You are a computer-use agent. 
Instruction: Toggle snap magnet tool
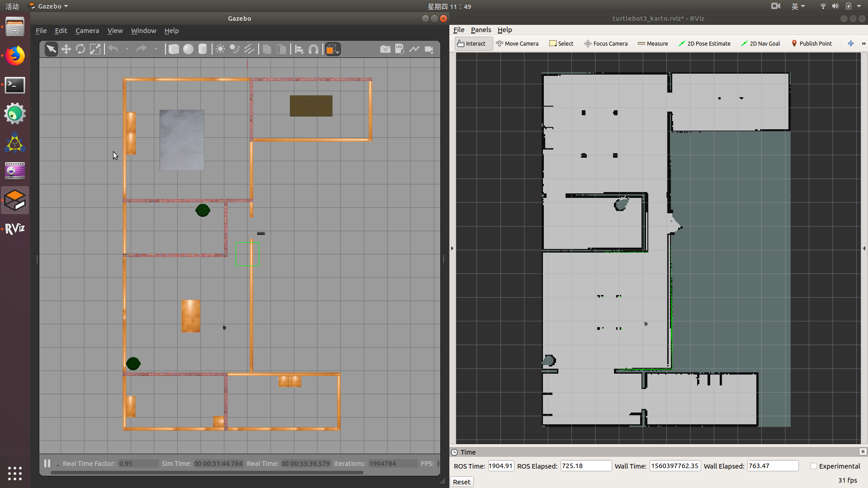(x=313, y=49)
